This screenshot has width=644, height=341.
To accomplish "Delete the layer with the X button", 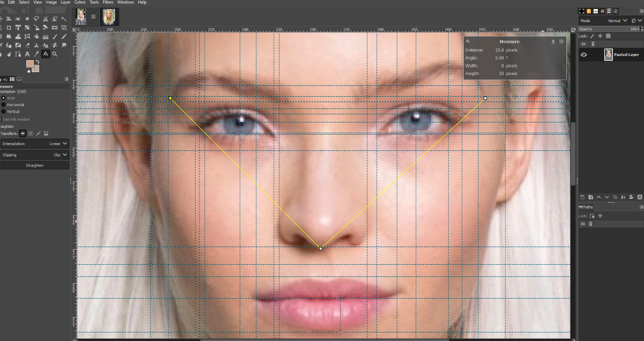I will click(639, 197).
